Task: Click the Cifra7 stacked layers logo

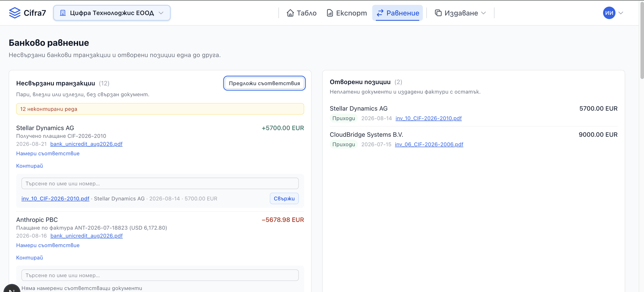Action: [15, 13]
